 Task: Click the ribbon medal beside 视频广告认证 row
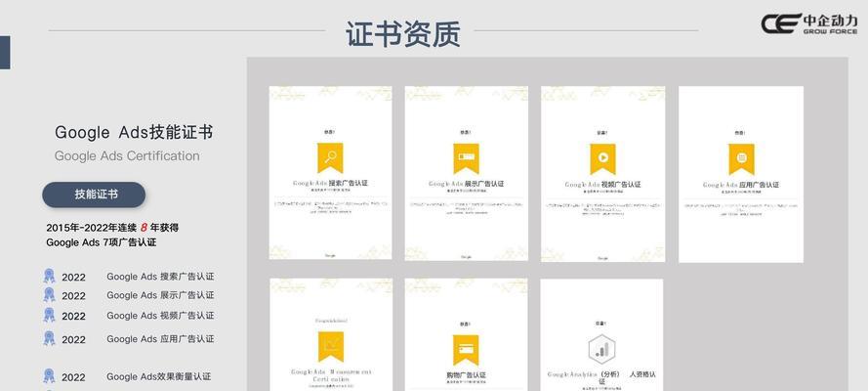point(49,315)
